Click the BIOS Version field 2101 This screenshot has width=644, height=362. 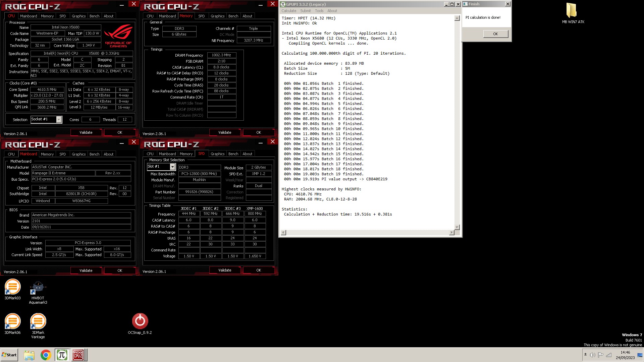pos(81,221)
